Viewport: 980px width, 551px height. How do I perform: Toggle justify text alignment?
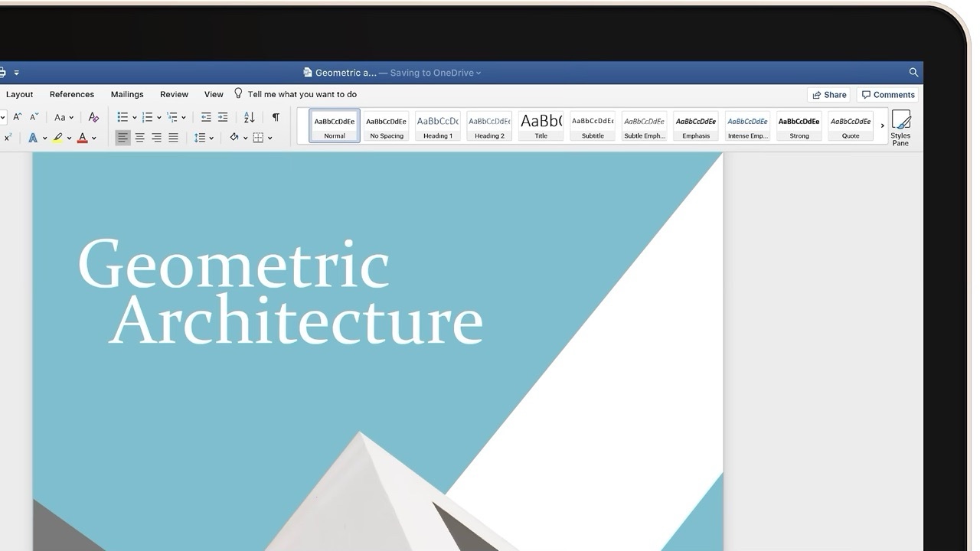tap(174, 138)
